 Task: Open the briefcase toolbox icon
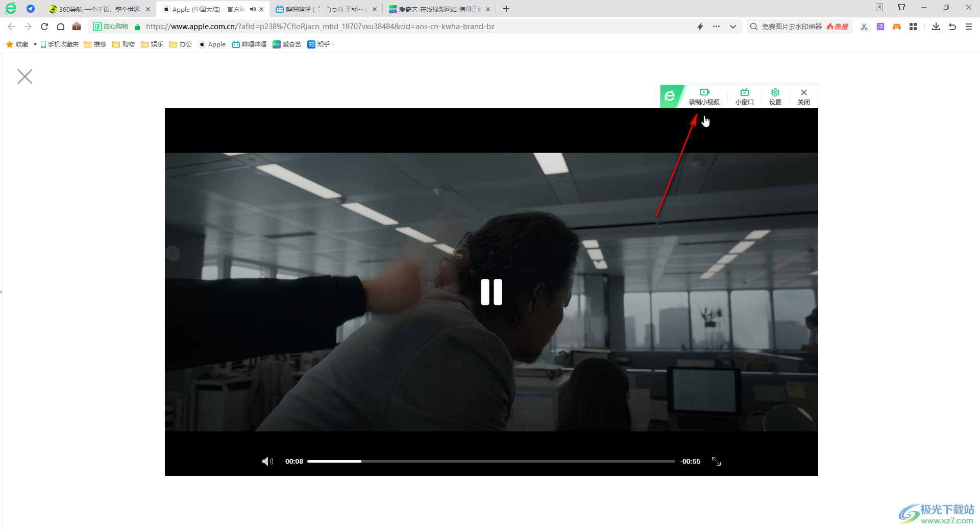(x=77, y=27)
